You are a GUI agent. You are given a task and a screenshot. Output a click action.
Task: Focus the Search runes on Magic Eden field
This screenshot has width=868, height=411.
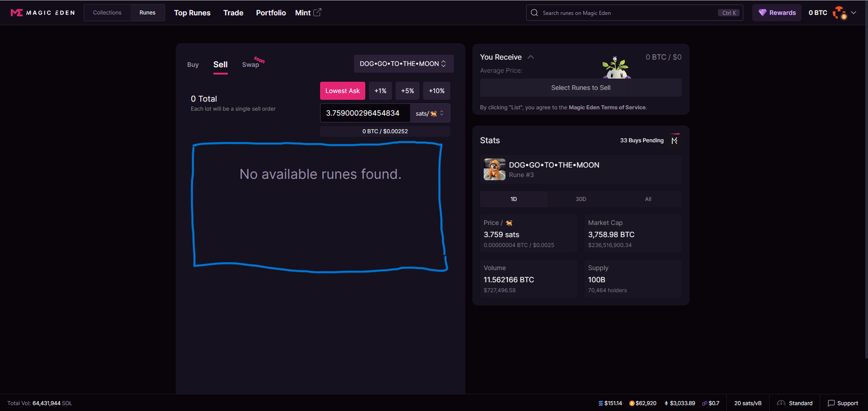(x=635, y=13)
